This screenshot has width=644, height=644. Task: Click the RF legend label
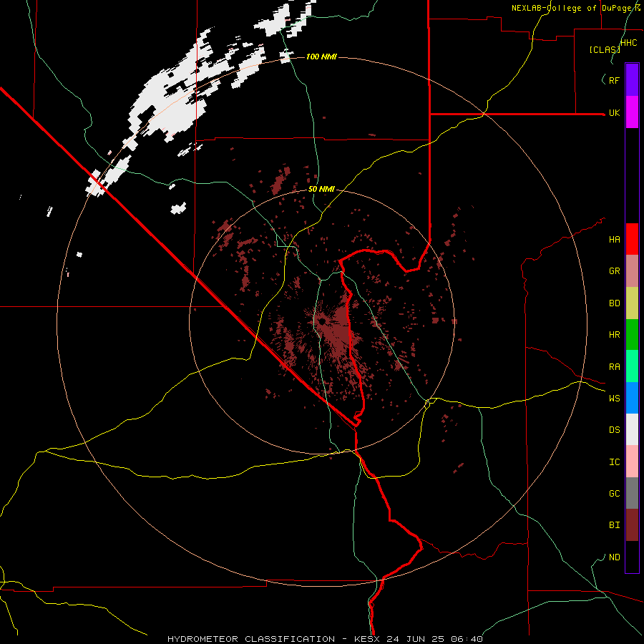[x=615, y=81]
